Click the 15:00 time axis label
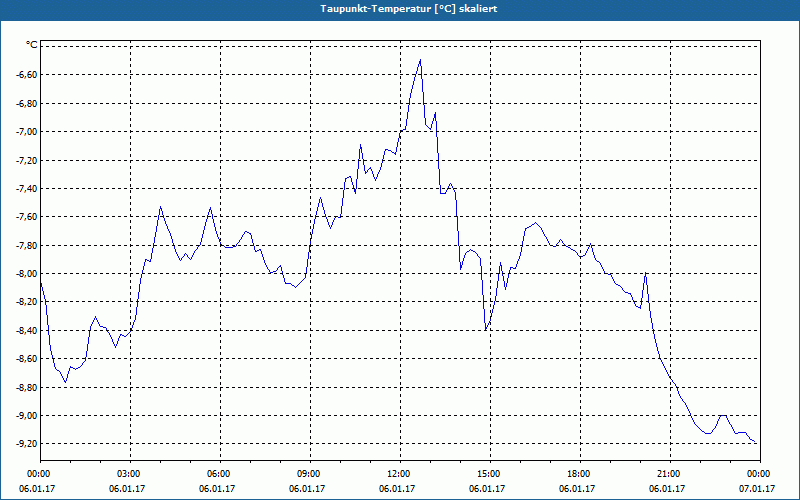This screenshot has height=500, width=800. [490, 474]
